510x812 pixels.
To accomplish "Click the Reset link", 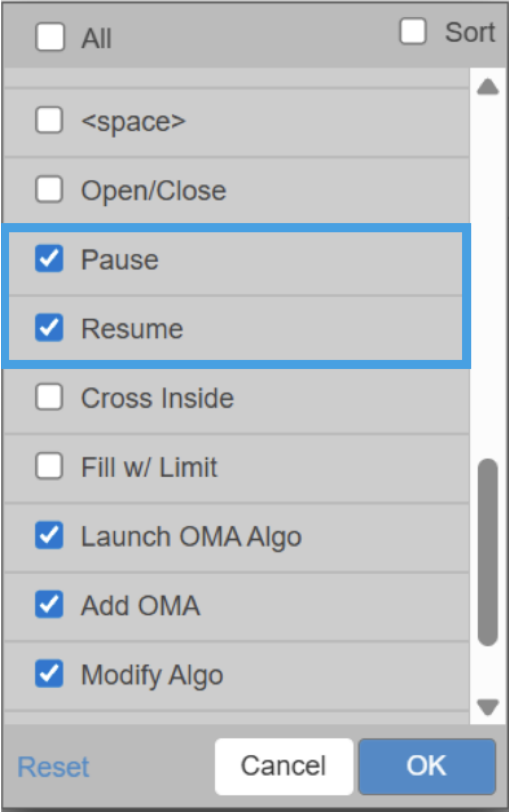I will tap(53, 766).
